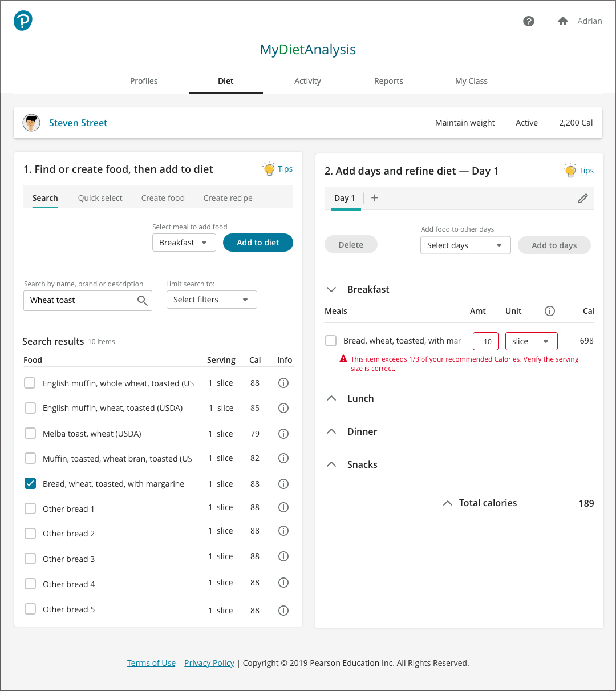Open the Privacy Policy link

click(x=209, y=663)
